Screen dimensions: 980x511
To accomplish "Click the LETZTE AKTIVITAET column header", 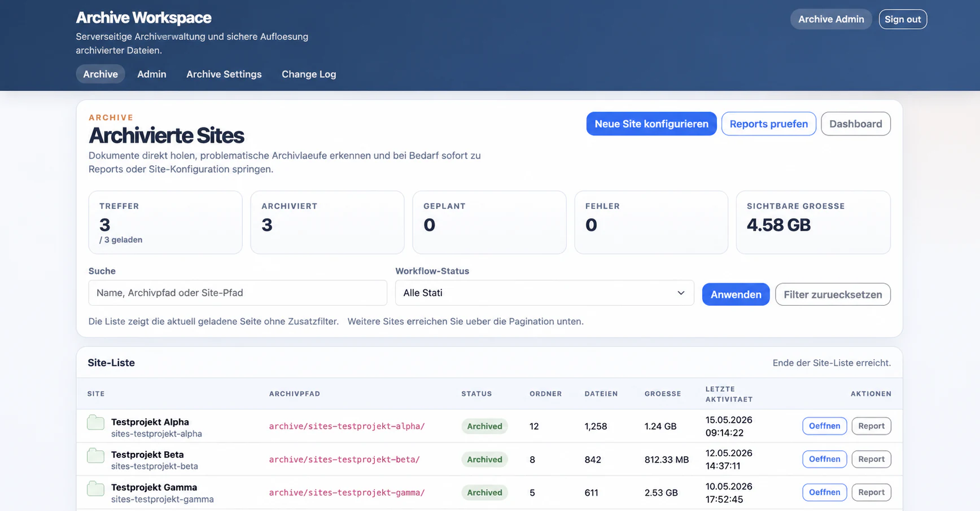I will click(x=729, y=394).
